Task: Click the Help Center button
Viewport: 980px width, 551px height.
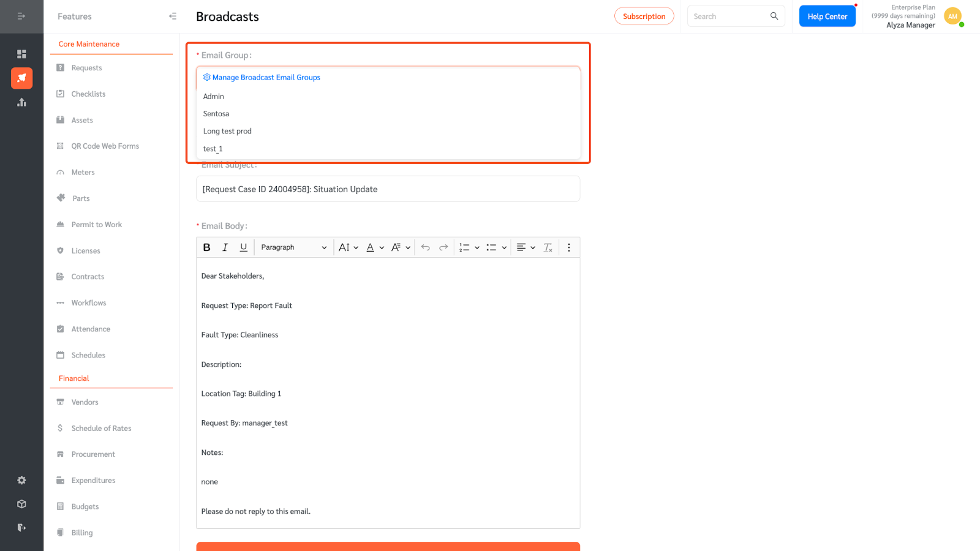Action: [827, 17]
